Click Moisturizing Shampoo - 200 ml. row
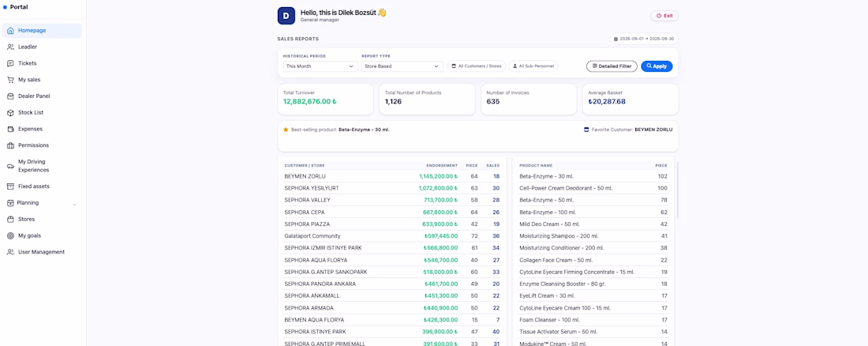The image size is (868, 346). click(x=593, y=236)
